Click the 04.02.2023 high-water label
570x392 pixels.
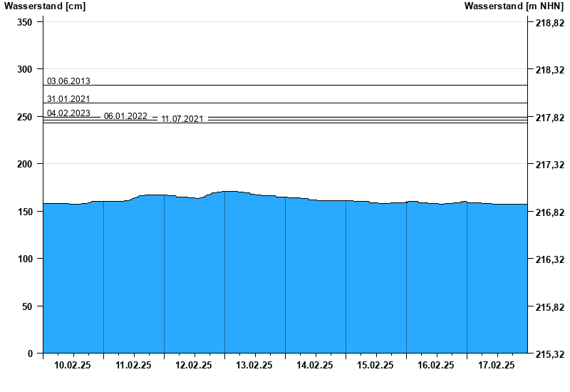[68, 113]
